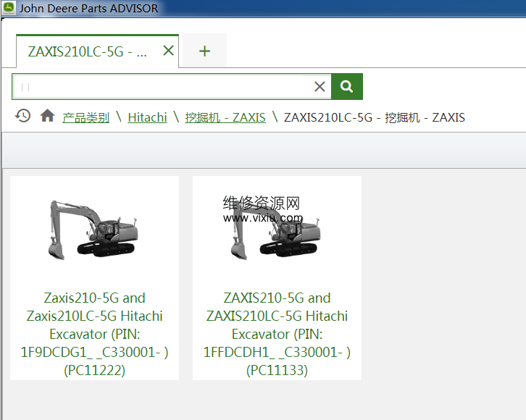526x420 pixels.
Task: Navigate to 产品类别 breadcrumb link
Action: point(85,117)
